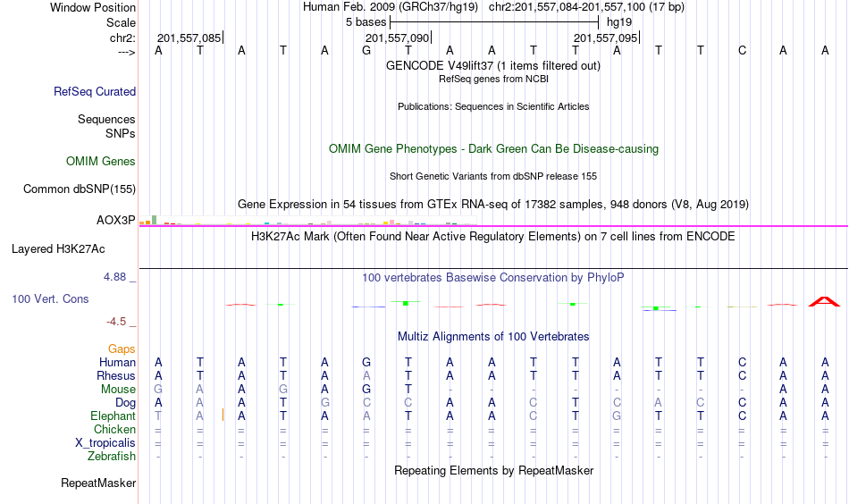
Task: Click the chr2: base position label
Action: (x=123, y=38)
